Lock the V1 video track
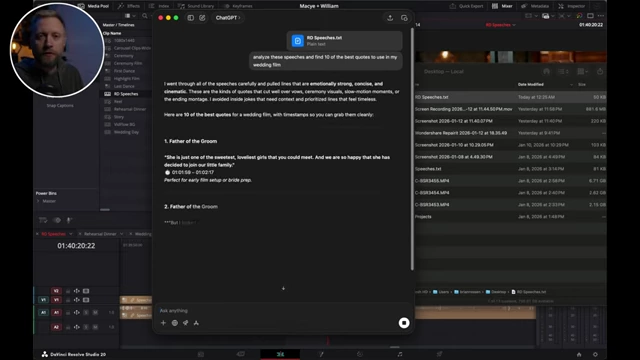Viewport: 640px width, 360px height. 68,300
